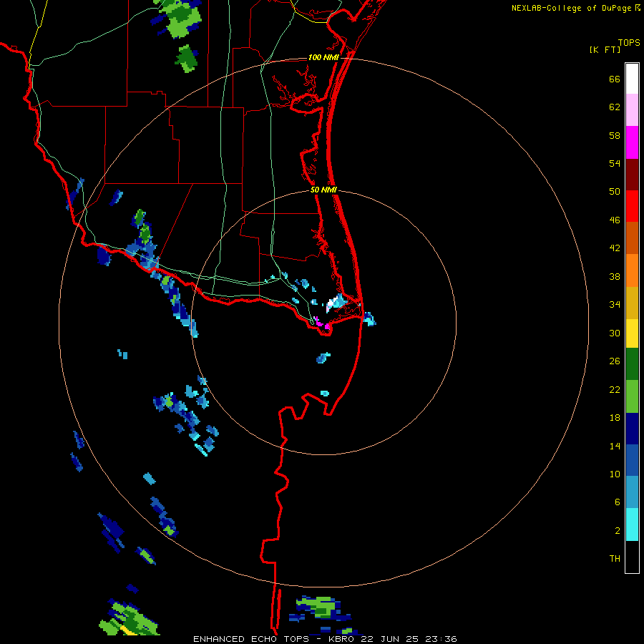The image size is (644, 644).
Task: Click the '50 NMI' range ring label
Action: [323, 190]
